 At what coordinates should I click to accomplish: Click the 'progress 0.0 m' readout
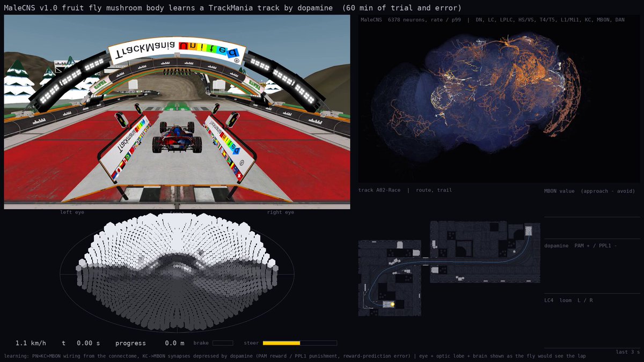point(150,343)
